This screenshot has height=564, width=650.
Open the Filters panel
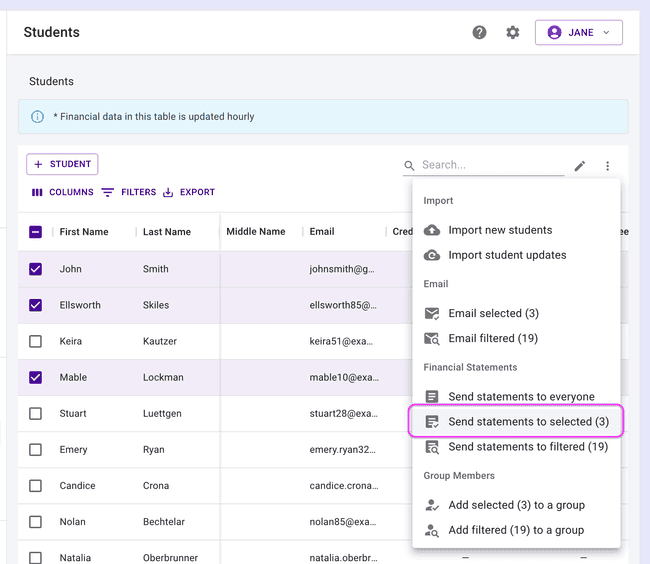[129, 192]
